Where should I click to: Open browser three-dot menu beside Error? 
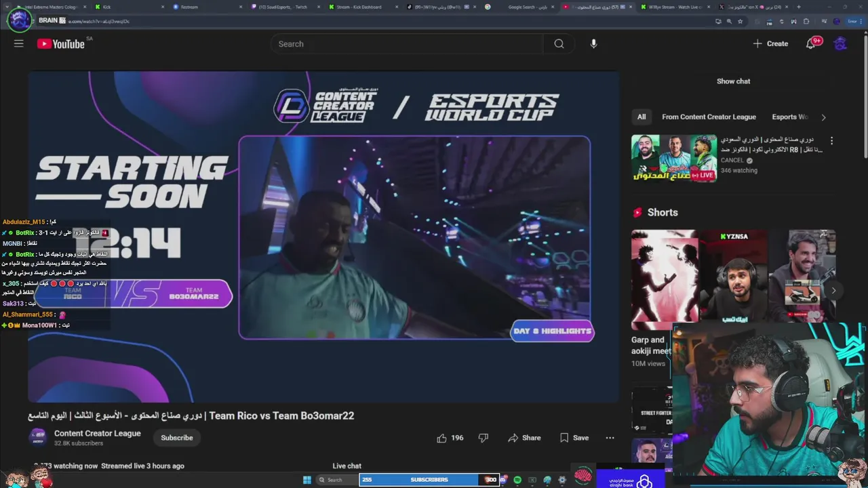862,21
